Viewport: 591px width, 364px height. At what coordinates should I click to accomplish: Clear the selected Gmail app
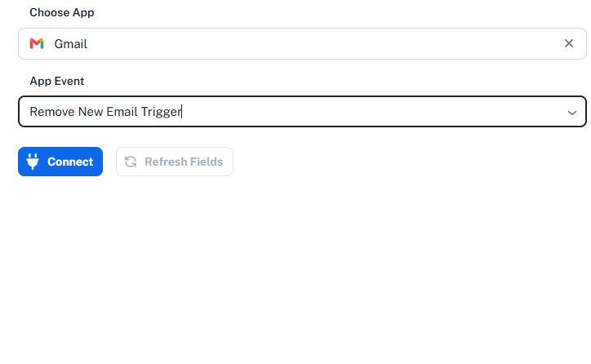pos(569,43)
